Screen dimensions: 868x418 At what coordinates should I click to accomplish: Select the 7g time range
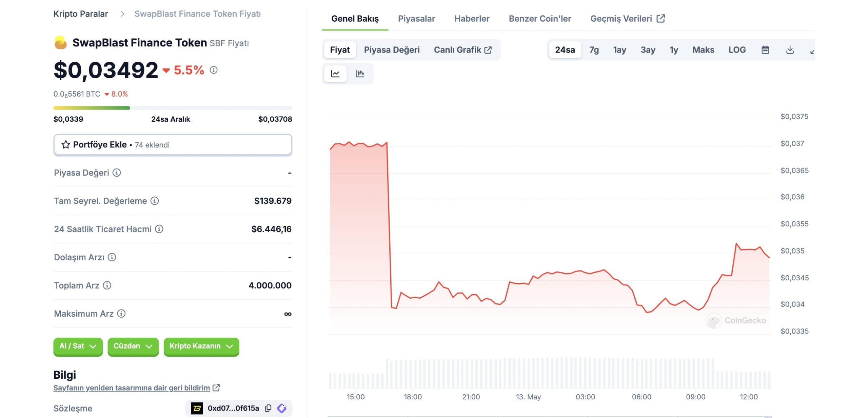coord(594,50)
